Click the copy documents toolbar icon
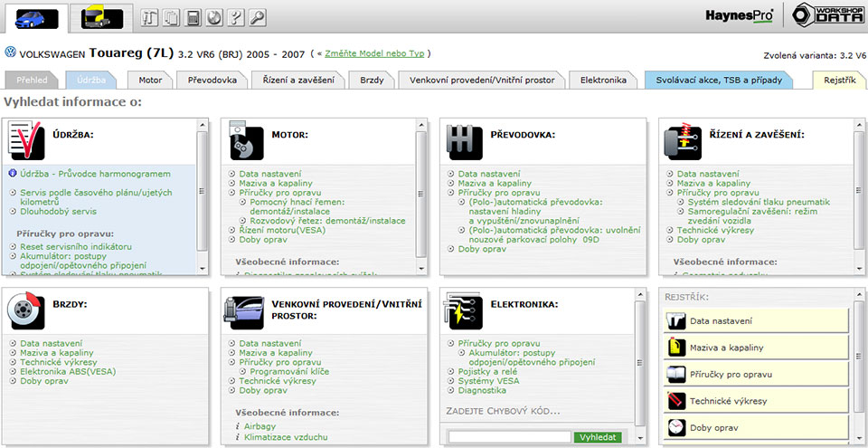Image resolution: width=868 pixels, height=448 pixels. (171, 18)
